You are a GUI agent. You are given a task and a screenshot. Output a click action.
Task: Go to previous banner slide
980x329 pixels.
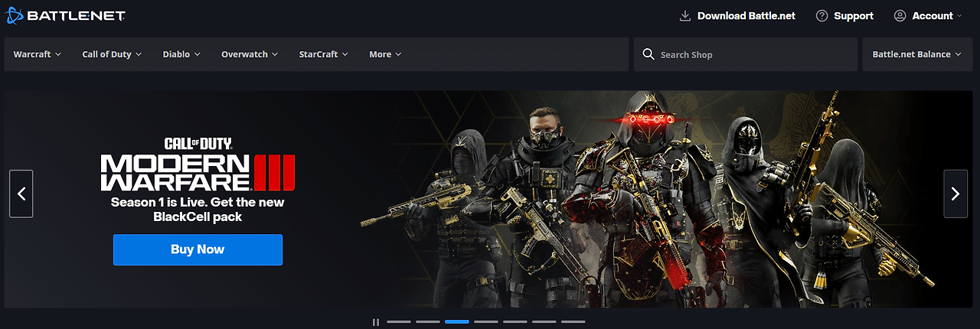[21, 194]
